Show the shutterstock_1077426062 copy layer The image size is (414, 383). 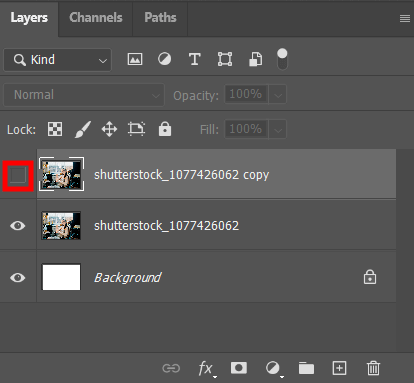coord(18,176)
